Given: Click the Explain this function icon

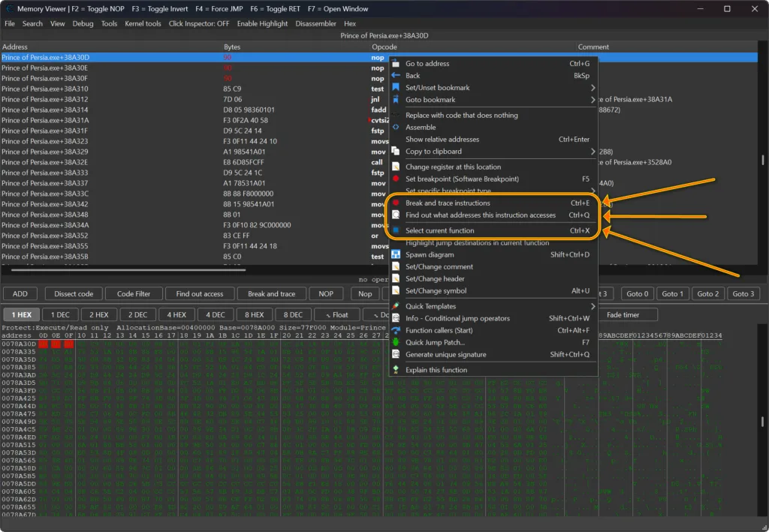Looking at the screenshot, I should (x=396, y=370).
